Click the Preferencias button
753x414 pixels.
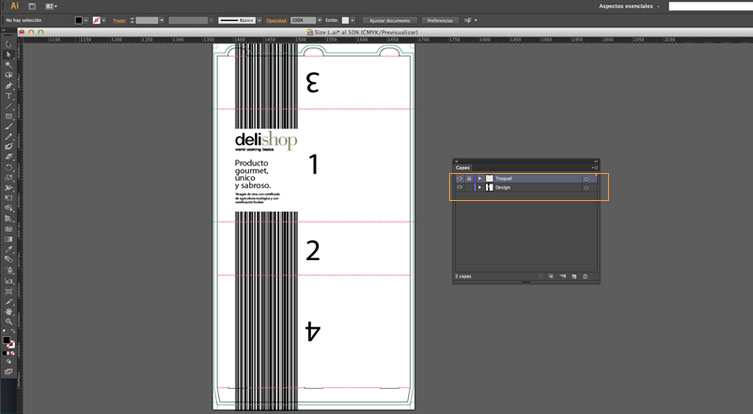440,20
